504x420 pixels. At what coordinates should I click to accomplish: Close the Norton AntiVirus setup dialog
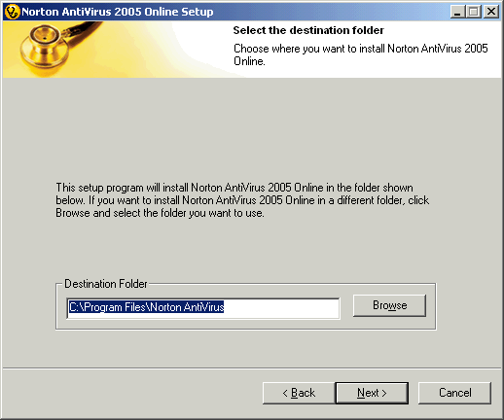tap(491, 12)
